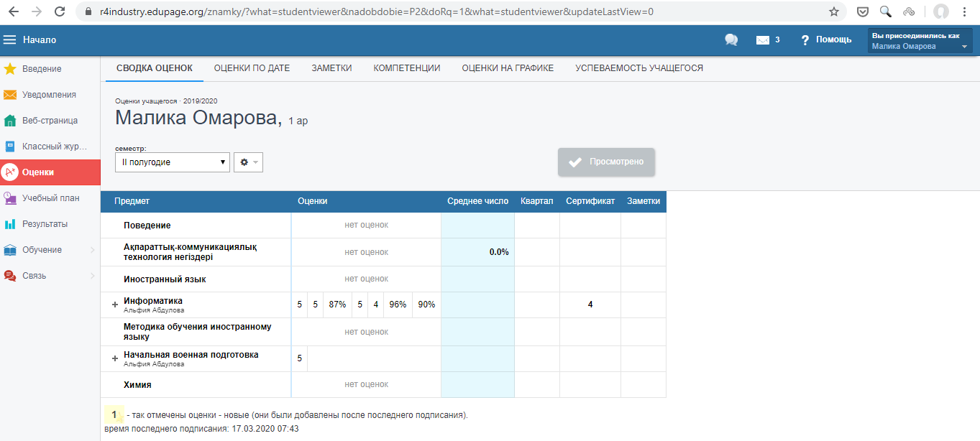Click the browser forward arrow
Screen dimensions: 980x441
click(37, 12)
